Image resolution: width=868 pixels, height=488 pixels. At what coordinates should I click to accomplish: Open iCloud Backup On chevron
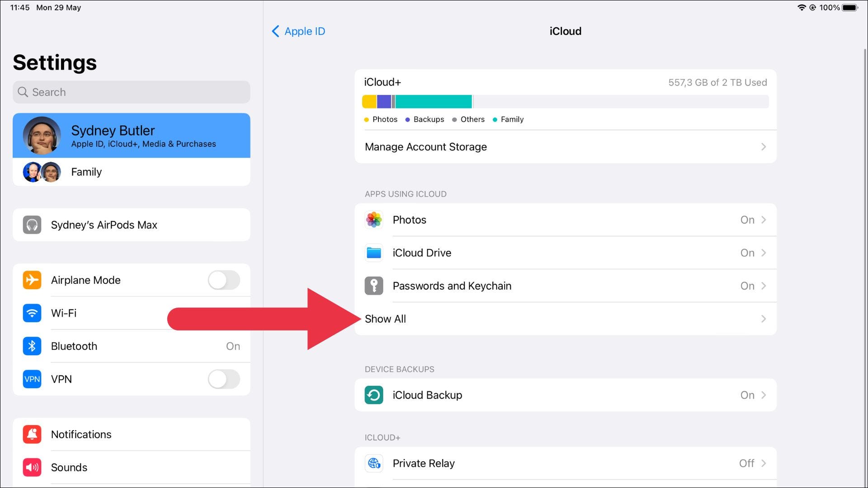click(x=763, y=395)
